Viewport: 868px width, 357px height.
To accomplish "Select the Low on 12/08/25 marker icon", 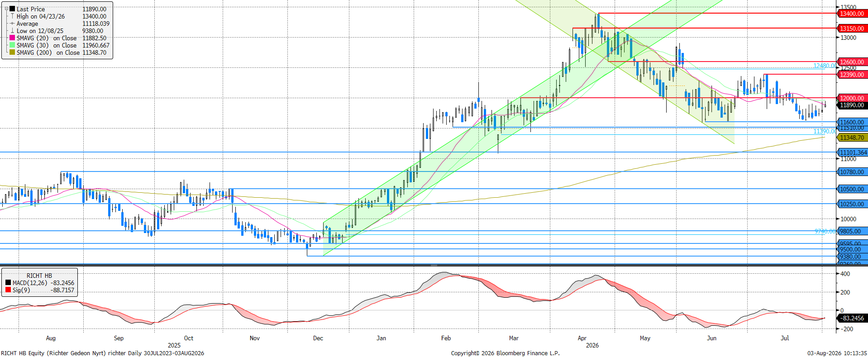I will 12,31.
